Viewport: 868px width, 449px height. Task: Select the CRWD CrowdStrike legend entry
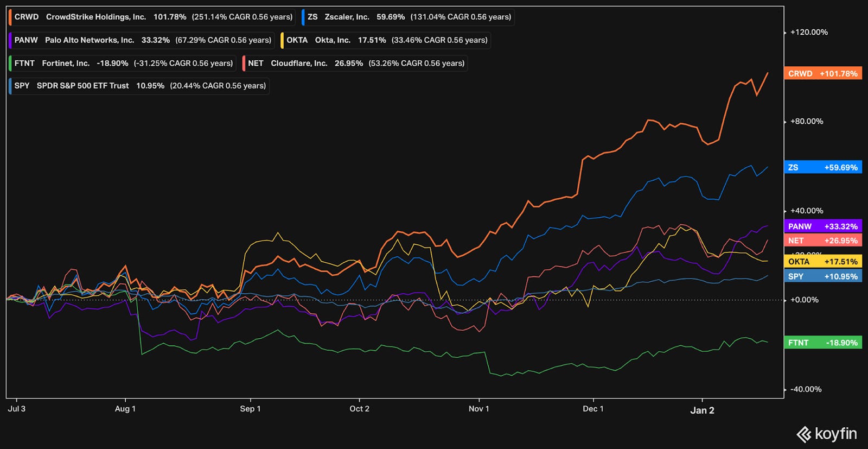pyautogui.click(x=152, y=17)
